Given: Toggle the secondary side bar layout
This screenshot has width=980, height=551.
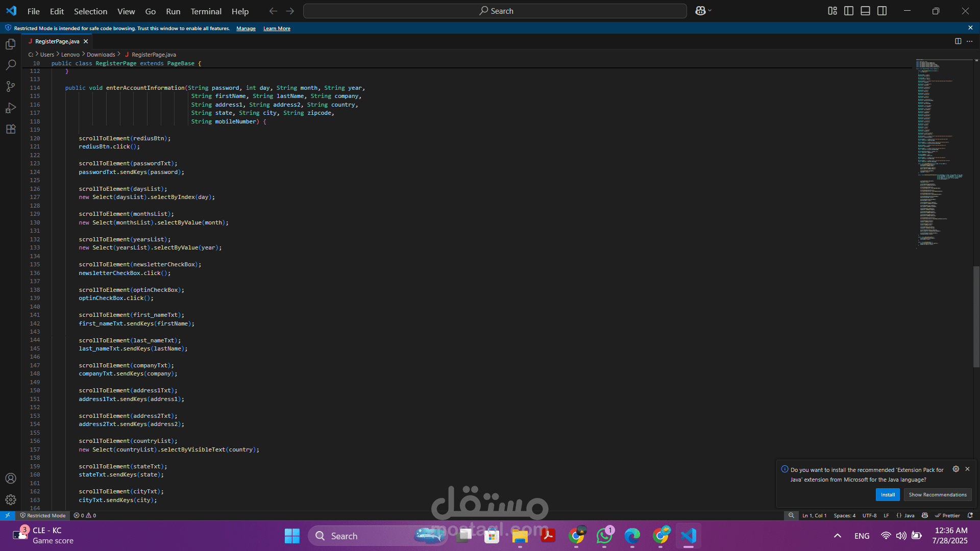Looking at the screenshot, I should [x=882, y=11].
